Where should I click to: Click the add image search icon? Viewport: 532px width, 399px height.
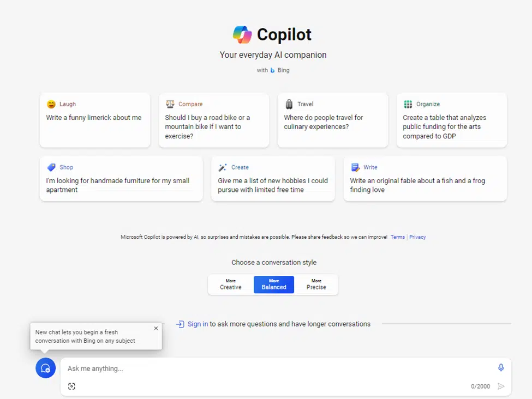pyautogui.click(x=71, y=386)
